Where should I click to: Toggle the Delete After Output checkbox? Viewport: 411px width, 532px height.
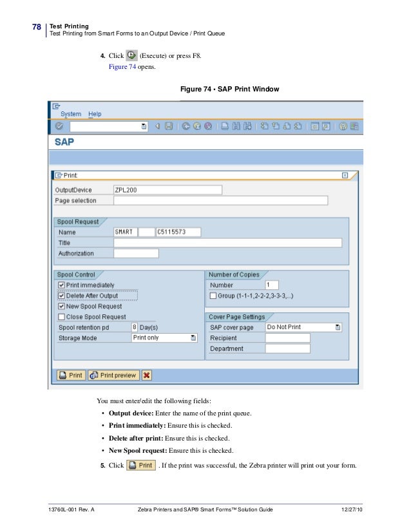click(x=61, y=296)
